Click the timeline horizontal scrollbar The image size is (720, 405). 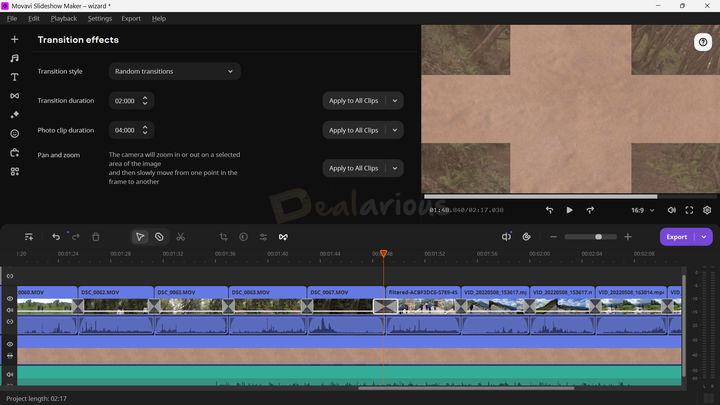tap(466, 388)
